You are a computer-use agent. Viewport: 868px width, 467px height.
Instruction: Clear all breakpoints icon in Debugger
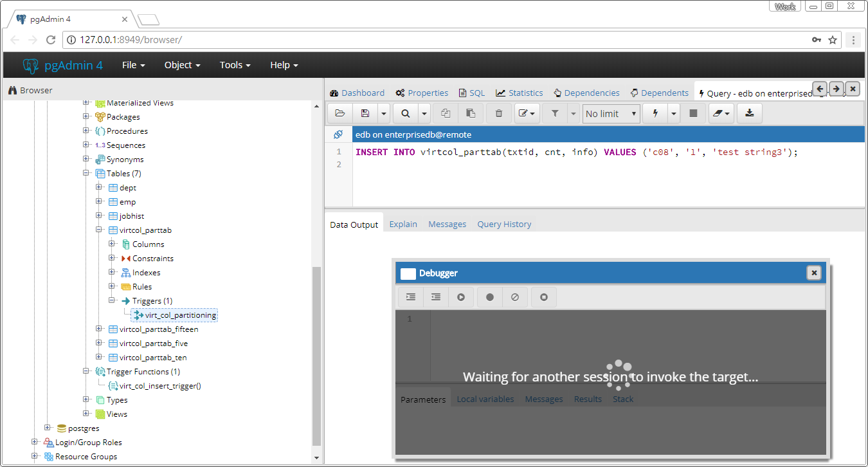(514, 297)
